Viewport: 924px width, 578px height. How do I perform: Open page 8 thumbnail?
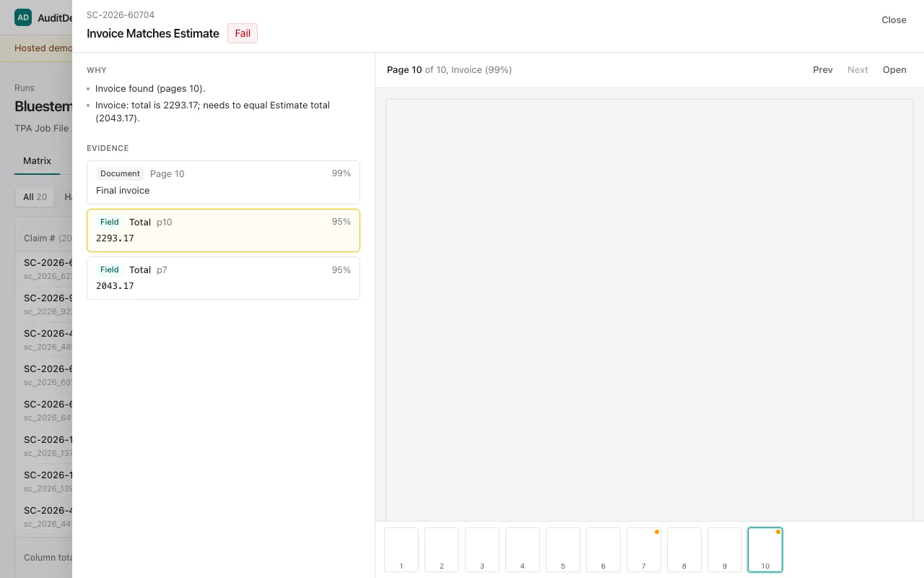click(684, 550)
